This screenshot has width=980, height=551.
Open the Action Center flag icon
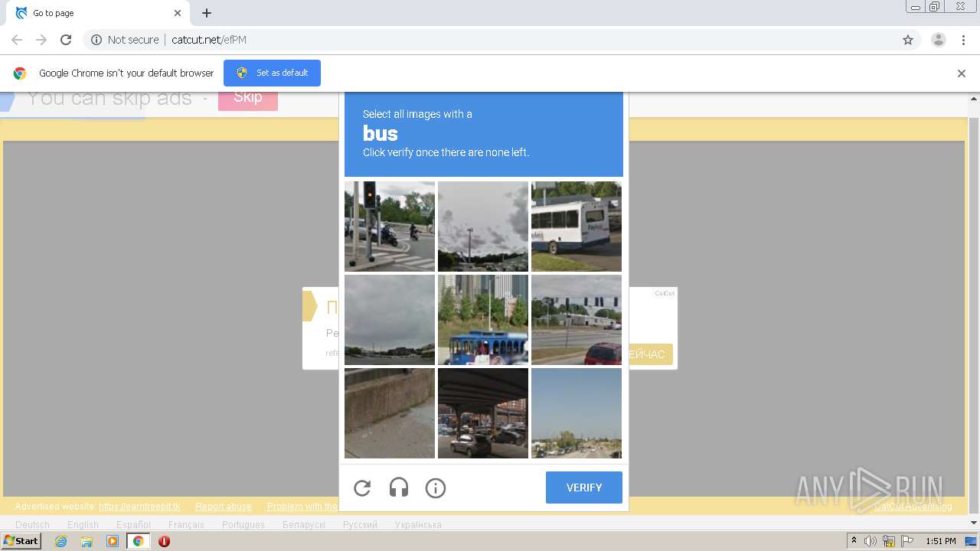907,541
